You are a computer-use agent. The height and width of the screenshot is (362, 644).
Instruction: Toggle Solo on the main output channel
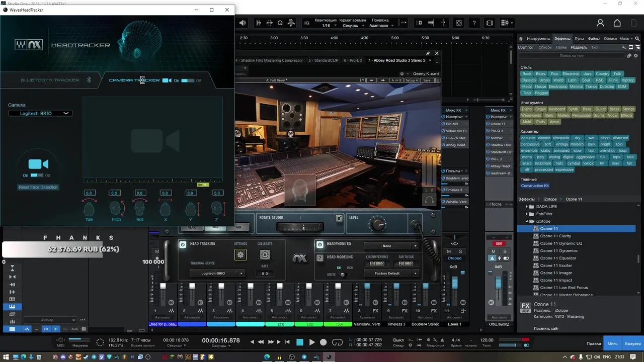(505, 251)
